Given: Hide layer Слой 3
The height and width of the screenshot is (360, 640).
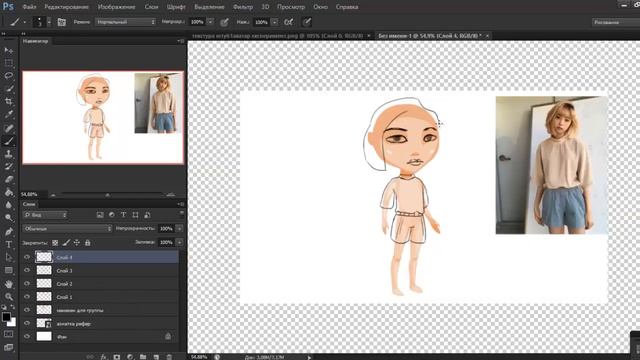Looking at the screenshot, I should (27, 270).
